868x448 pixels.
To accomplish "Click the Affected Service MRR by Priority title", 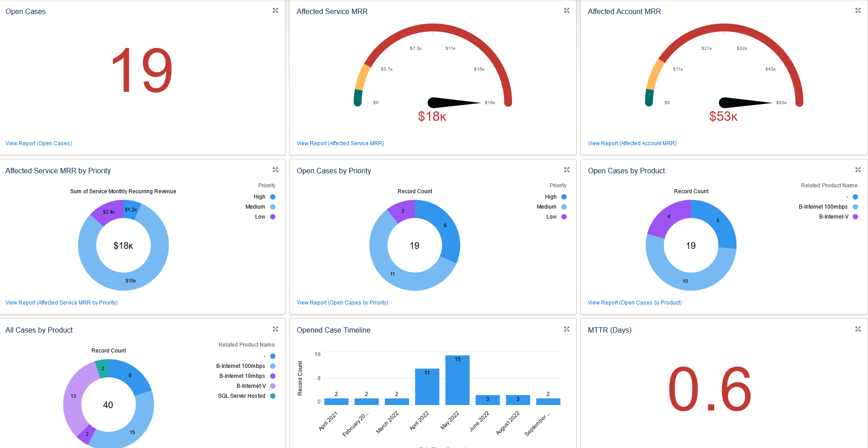I will point(58,171).
